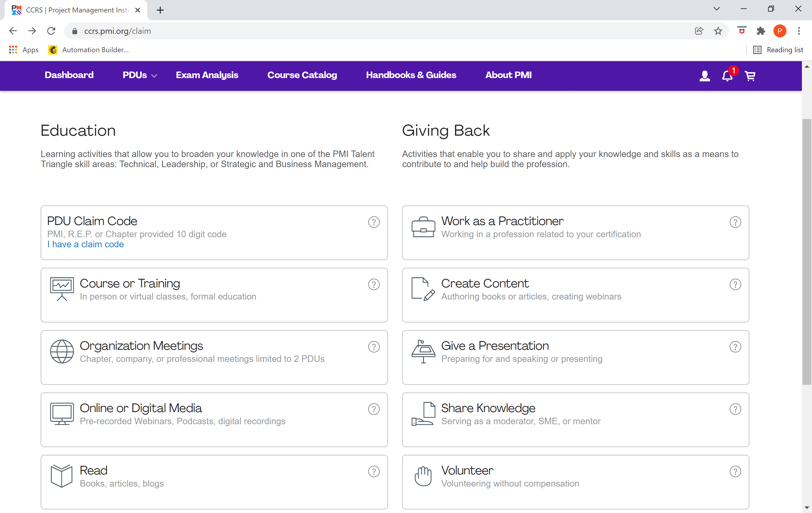The height and width of the screenshot is (513, 812).
Task: Open Handbooks & Guides nav item
Action: [411, 75]
